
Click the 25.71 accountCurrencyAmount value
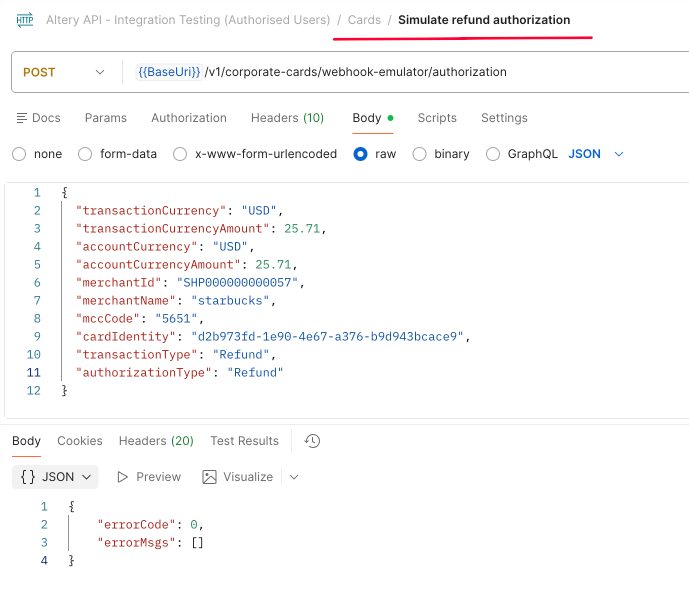pos(273,265)
